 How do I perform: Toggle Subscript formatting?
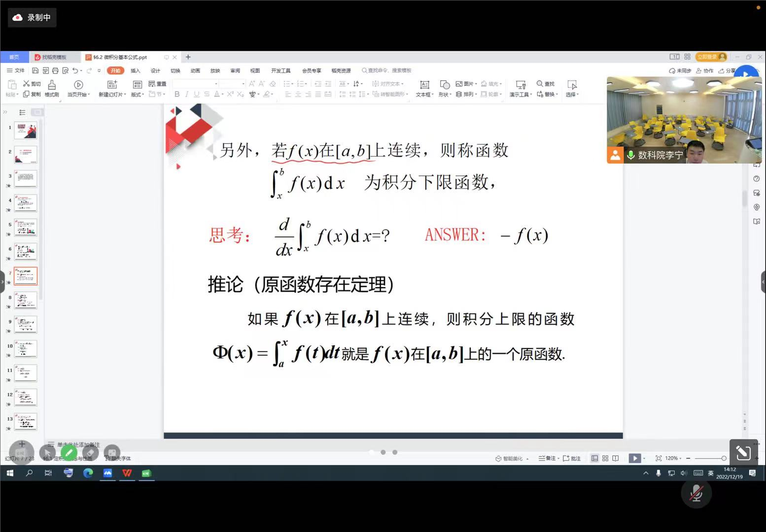[x=240, y=94]
